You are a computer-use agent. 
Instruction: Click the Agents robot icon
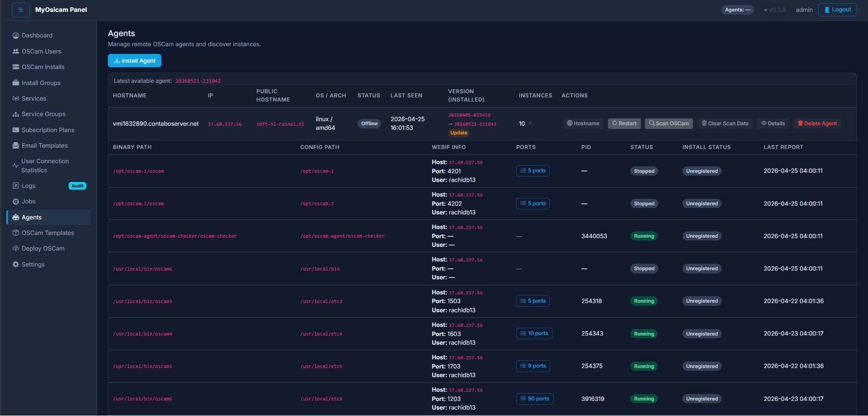(x=16, y=217)
